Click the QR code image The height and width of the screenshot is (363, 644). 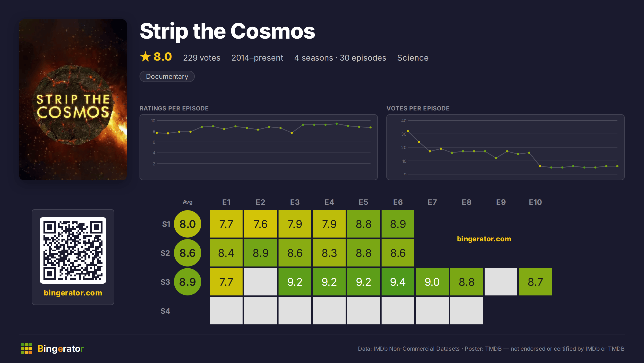click(x=73, y=250)
